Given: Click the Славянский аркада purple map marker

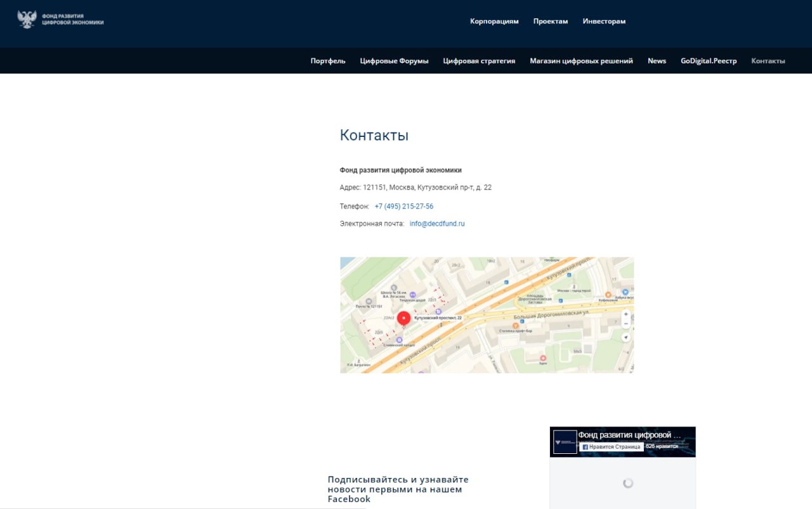Looking at the screenshot, I should pyautogui.click(x=400, y=340).
